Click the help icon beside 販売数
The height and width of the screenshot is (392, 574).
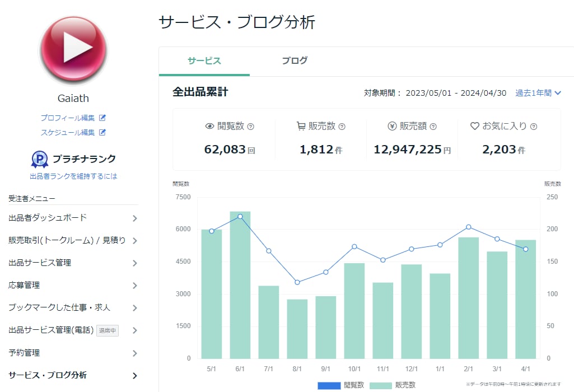[342, 127]
